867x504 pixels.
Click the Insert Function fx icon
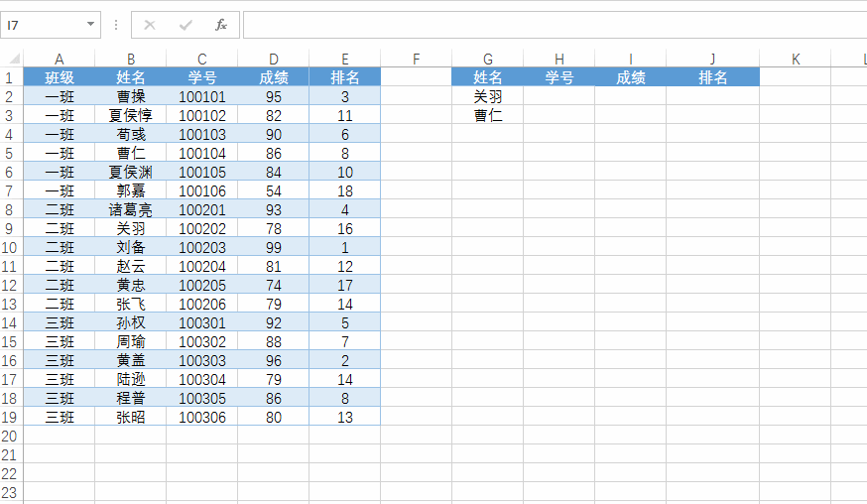tap(221, 25)
